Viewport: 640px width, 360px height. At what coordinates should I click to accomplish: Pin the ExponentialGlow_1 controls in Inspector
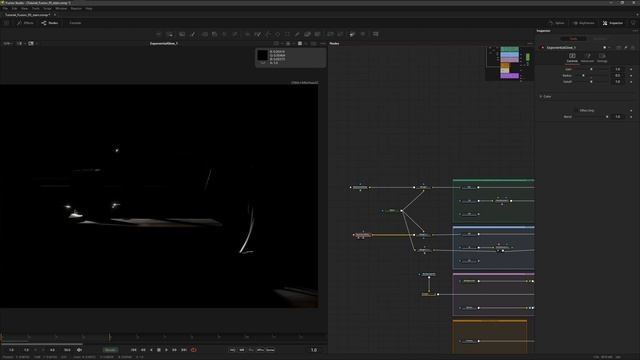click(626, 48)
